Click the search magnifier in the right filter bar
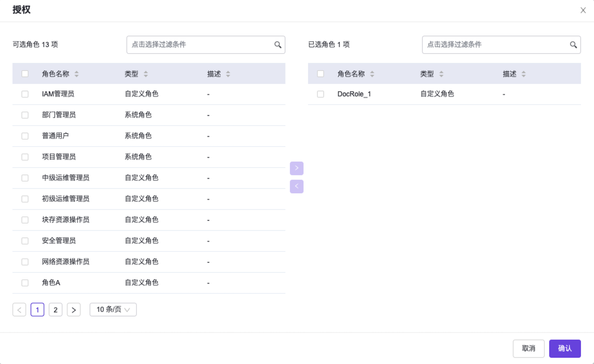594x364 pixels. click(574, 45)
